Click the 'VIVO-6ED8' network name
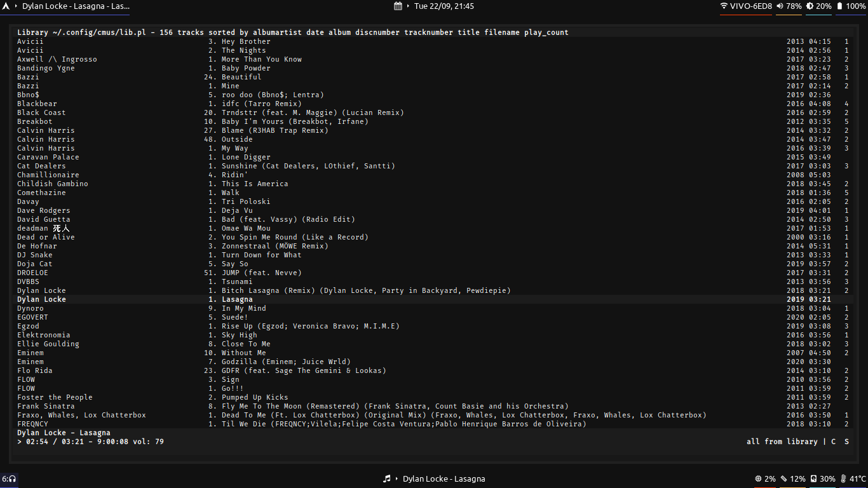Viewport: 868px width, 488px height. pyautogui.click(x=750, y=6)
